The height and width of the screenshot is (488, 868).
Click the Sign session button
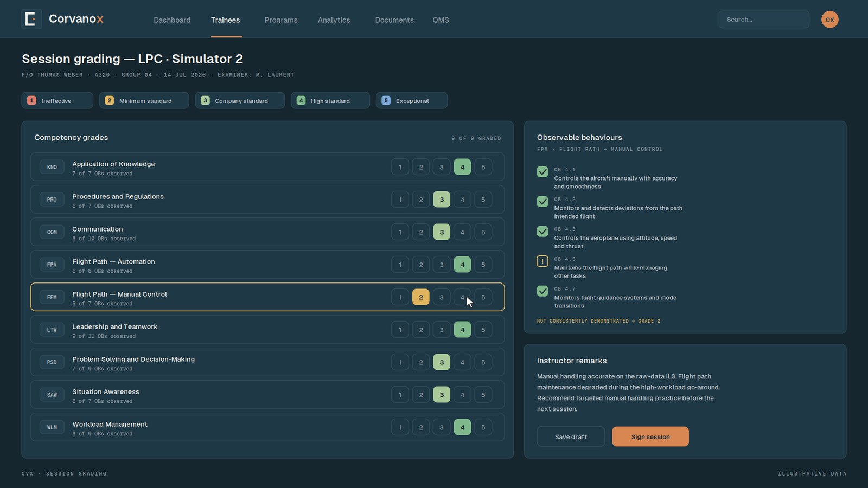click(x=650, y=436)
